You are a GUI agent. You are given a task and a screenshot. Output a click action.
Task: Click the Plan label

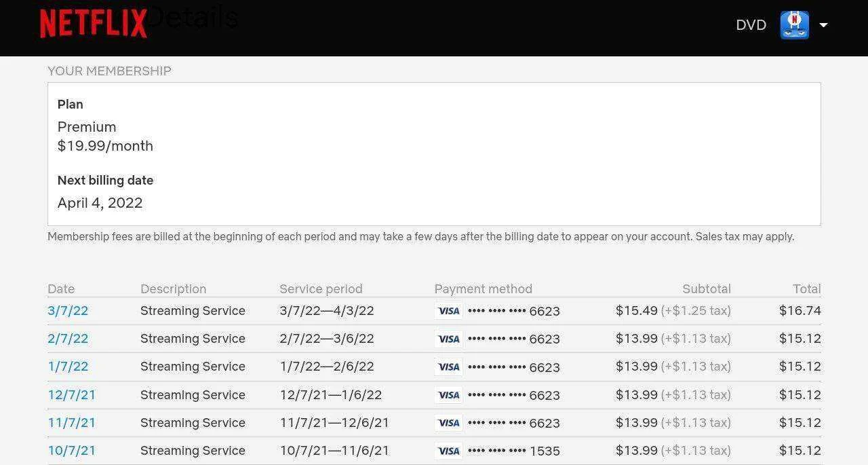pyautogui.click(x=71, y=105)
